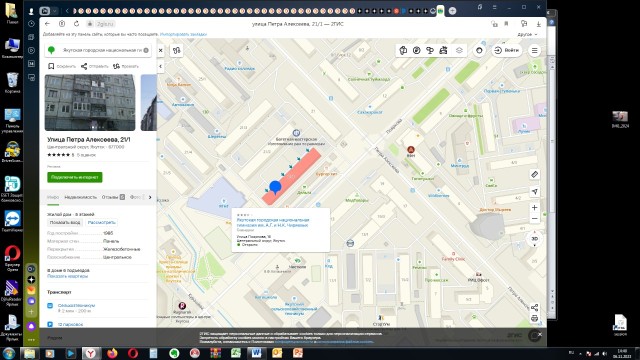Zoom out the map with minus
The image size is (640, 360).
point(534,219)
